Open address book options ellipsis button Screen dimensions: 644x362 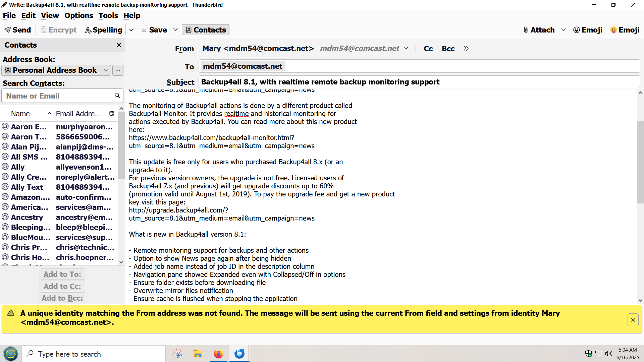tap(118, 70)
